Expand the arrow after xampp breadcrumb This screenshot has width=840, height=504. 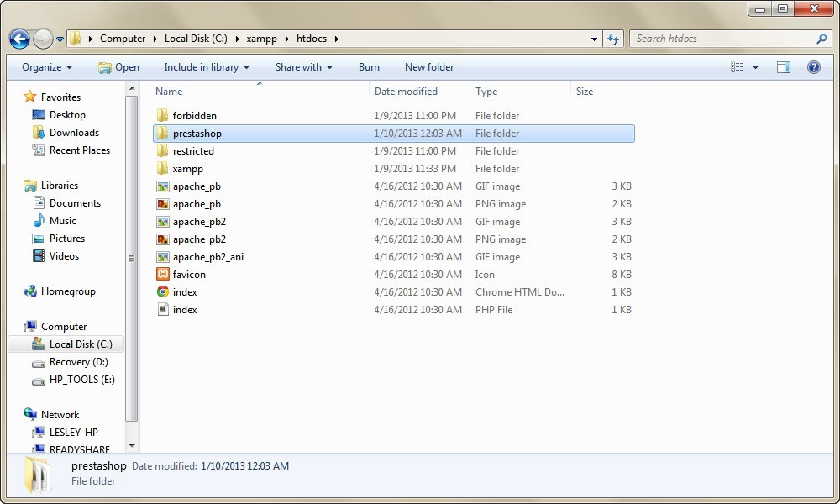point(286,39)
